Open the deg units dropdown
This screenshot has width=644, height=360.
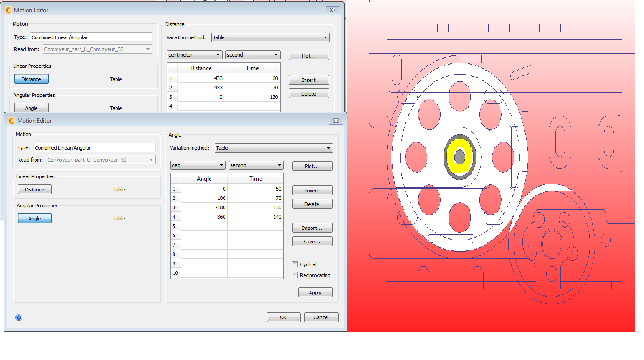197,165
